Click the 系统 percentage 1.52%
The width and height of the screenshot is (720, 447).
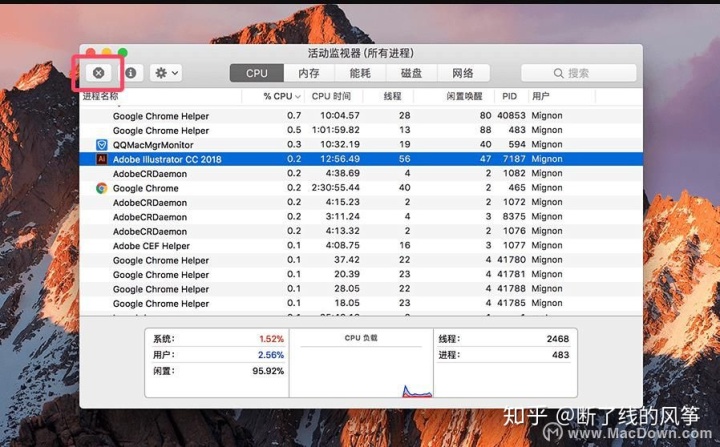click(271, 339)
